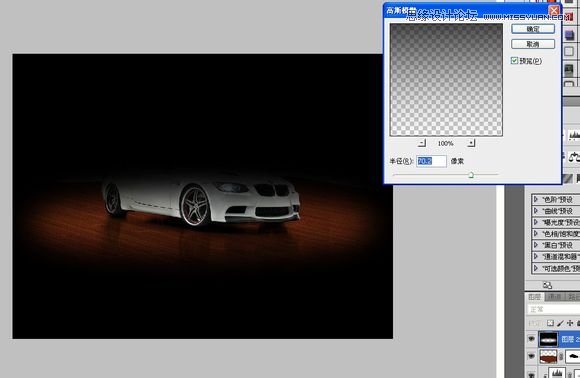The image size is (580, 378).
Task: Click the blur radius slider handle
Action: coord(471,175)
